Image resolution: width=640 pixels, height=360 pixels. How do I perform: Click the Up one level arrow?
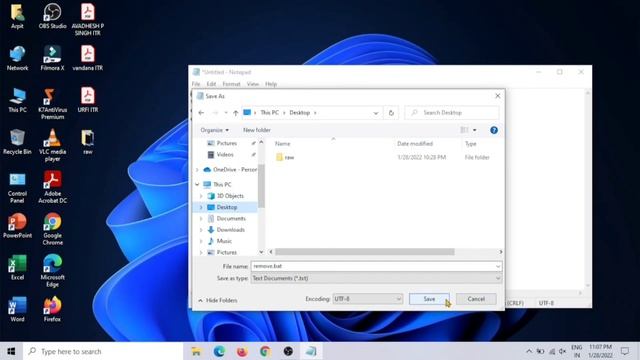coord(236,113)
